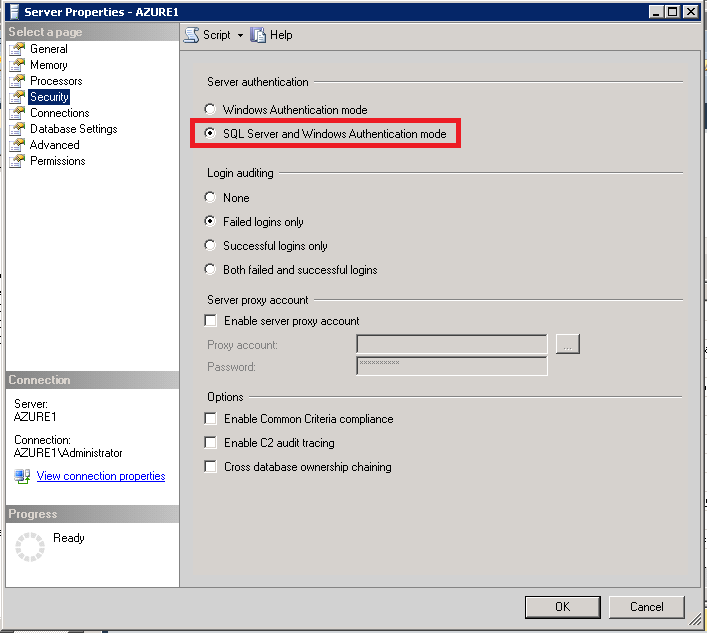This screenshot has height=633, width=707.
Task: Minimize the Server Properties window
Action: coord(656,11)
